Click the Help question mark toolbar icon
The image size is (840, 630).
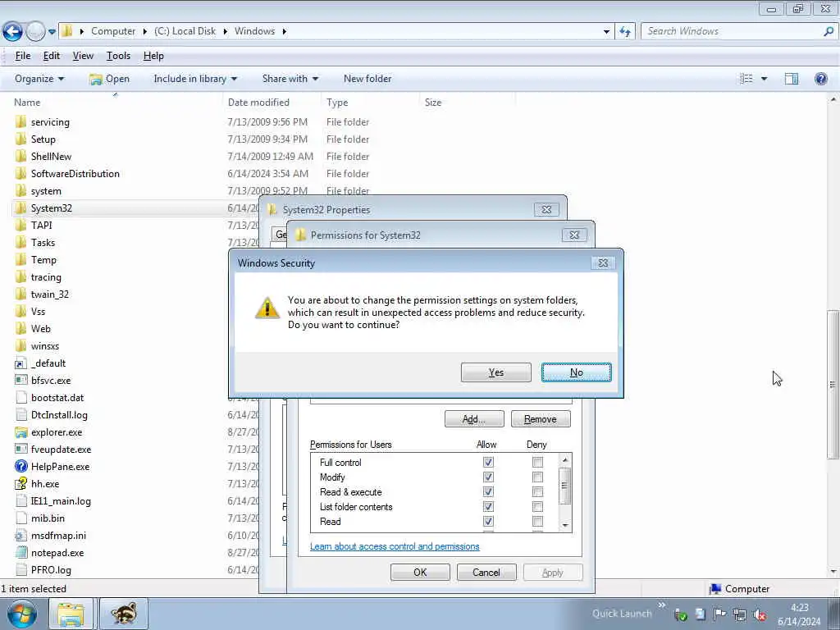tap(820, 79)
